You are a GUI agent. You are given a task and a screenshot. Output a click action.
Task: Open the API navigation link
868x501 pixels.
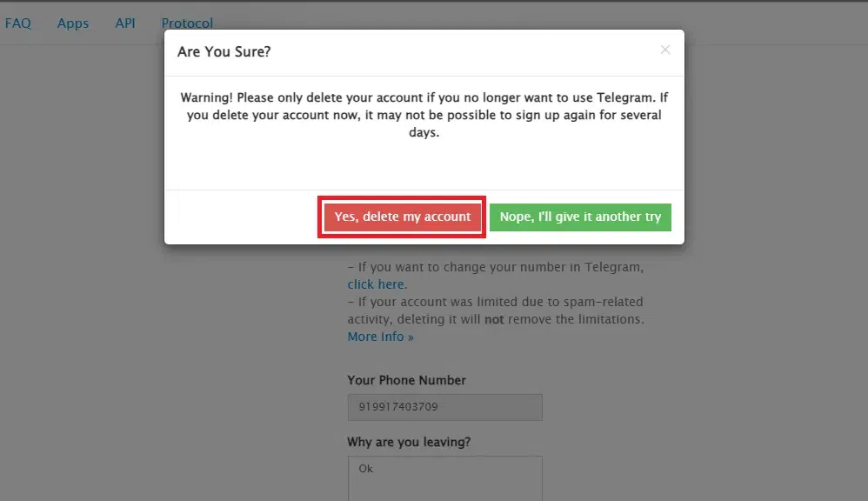click(x=125, y=23)
